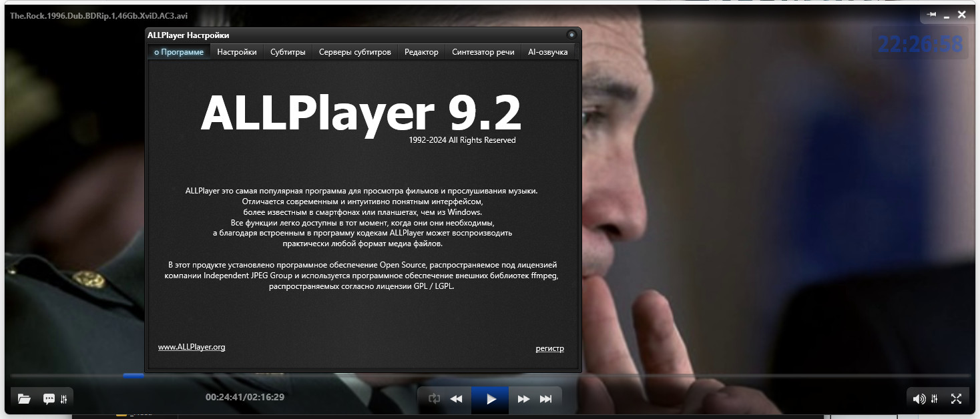
Task: Click the 'регистр' link
Action: click(x=550, y=348)
